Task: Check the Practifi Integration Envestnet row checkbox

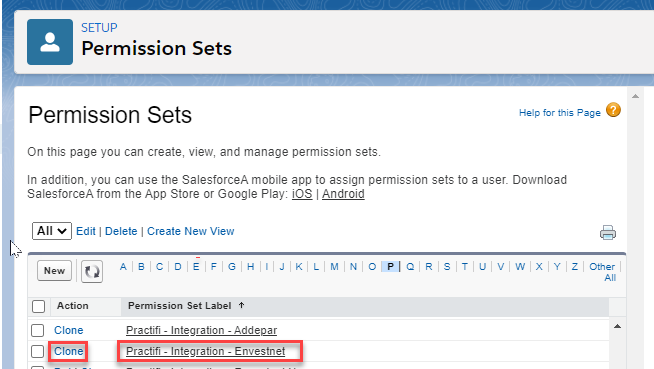Action: click(38, 351)
